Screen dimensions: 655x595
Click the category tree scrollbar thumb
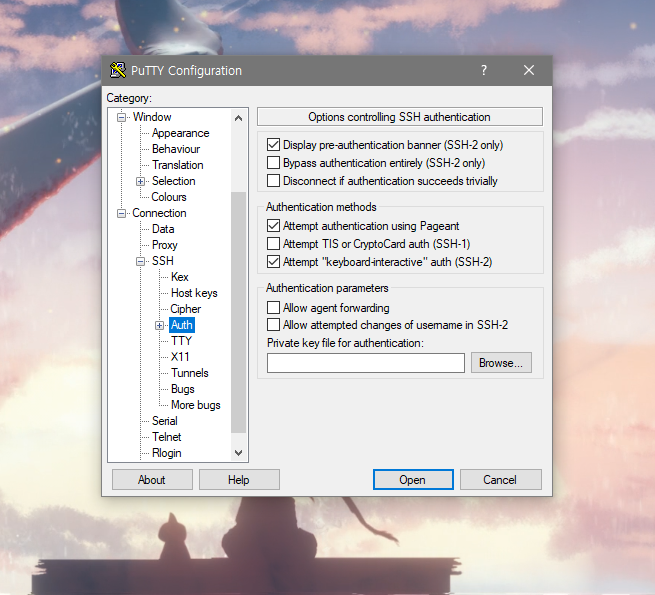tap(239, 313)
